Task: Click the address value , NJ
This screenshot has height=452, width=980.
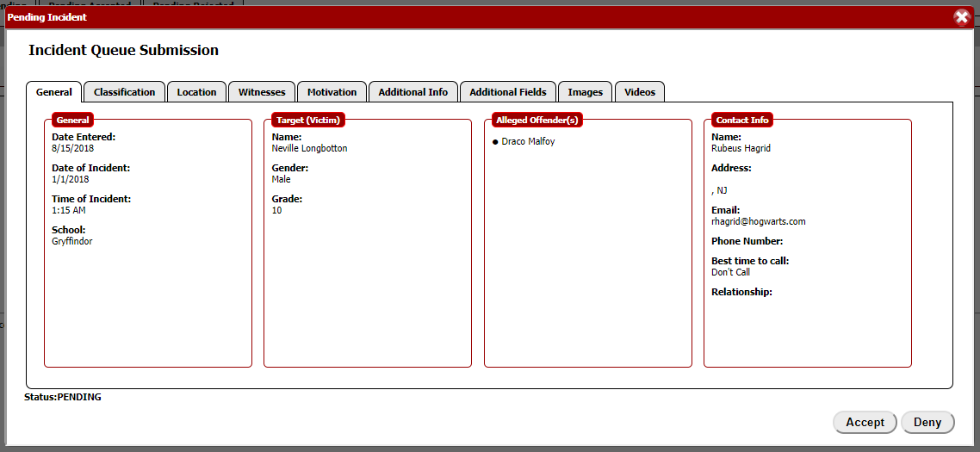Action: 719,190
